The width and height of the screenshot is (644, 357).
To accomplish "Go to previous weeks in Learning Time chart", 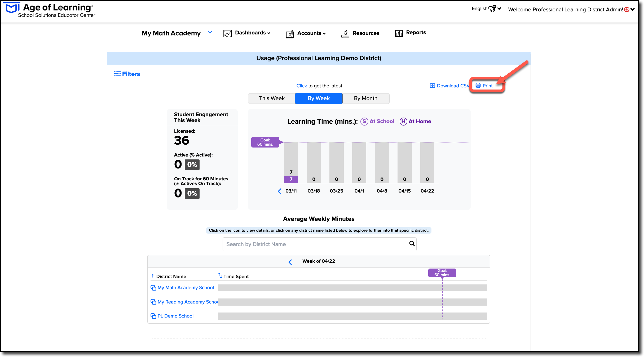I will [279, 191].
